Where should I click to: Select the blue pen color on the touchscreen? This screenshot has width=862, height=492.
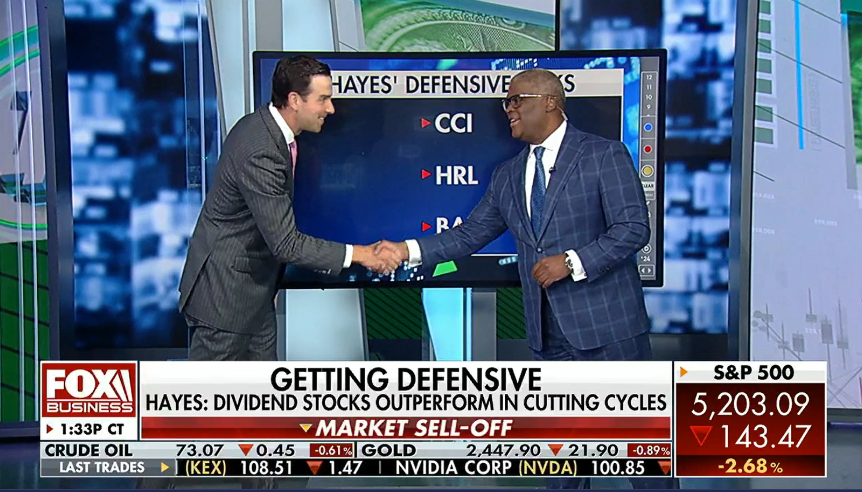[x=648, y=127]
